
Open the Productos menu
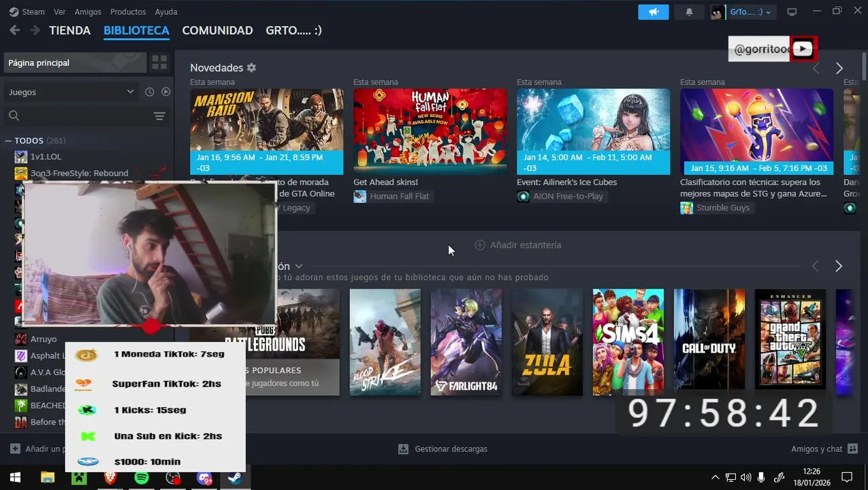pyautogui.click(x=128, y=12)
